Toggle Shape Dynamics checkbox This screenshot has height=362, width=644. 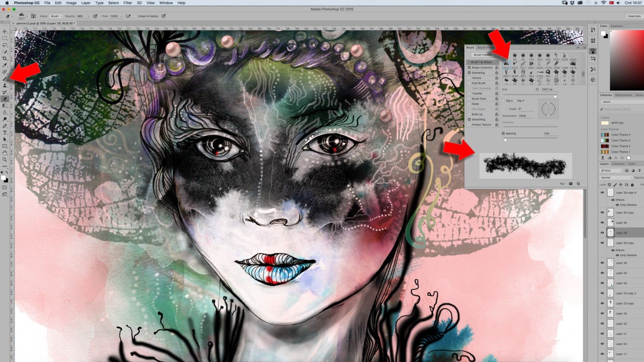pos(469,68)
